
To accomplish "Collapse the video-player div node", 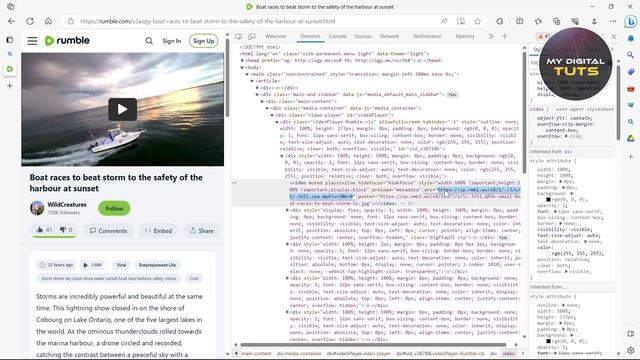I will coord(272,115).
